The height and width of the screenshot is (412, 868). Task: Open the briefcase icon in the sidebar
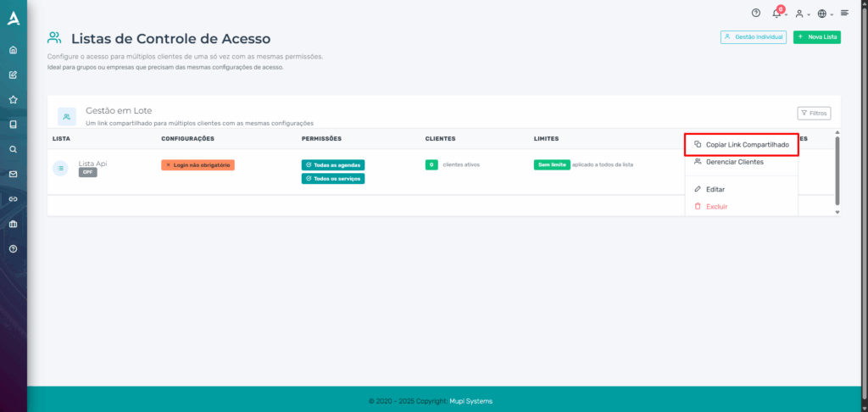click(x=13, y=224)
